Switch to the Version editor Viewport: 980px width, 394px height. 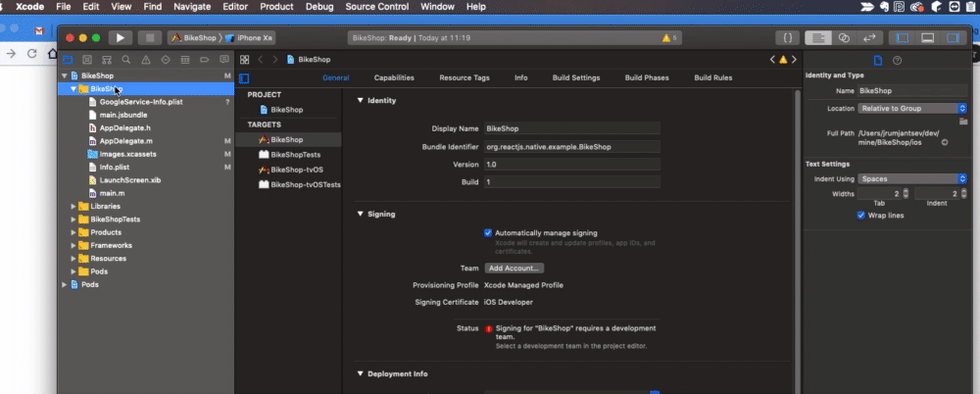[869, 38]
